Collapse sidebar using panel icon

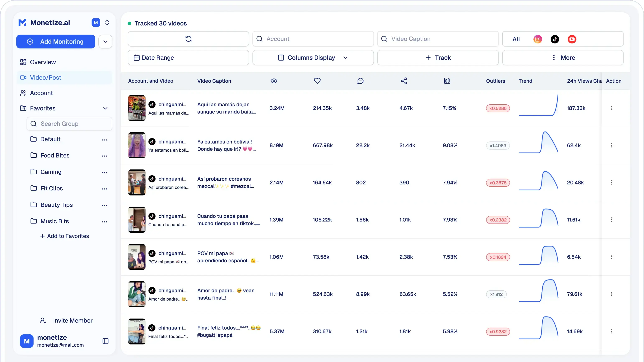[x=106, y=341]
